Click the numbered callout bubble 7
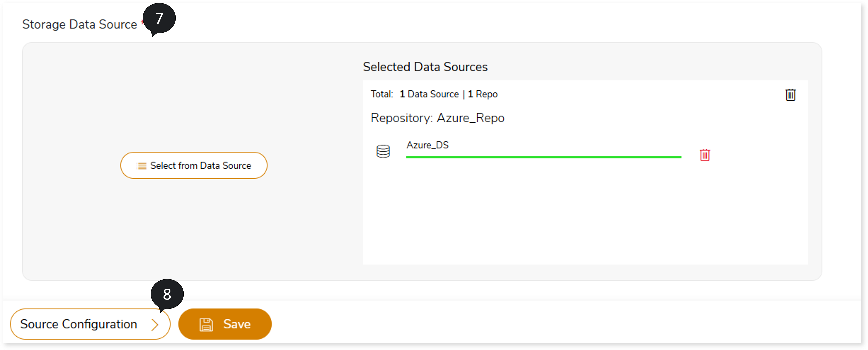The width and height of the screenshot is (868, 350). point(159,18)
